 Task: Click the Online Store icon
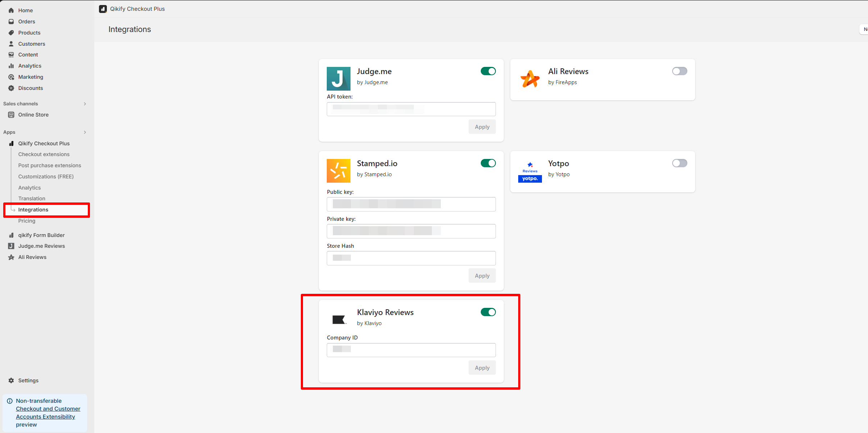point(11,115)
